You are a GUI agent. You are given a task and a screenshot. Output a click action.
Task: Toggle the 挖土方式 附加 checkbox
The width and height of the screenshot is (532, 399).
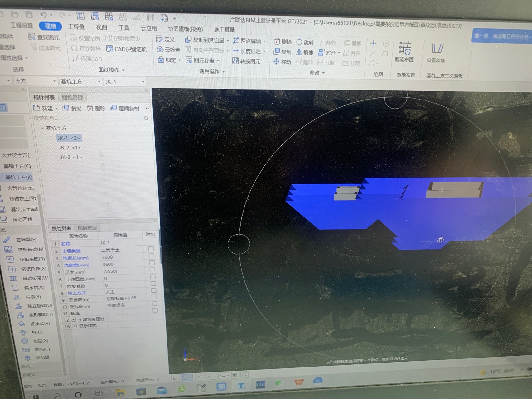tap(153, 290)
